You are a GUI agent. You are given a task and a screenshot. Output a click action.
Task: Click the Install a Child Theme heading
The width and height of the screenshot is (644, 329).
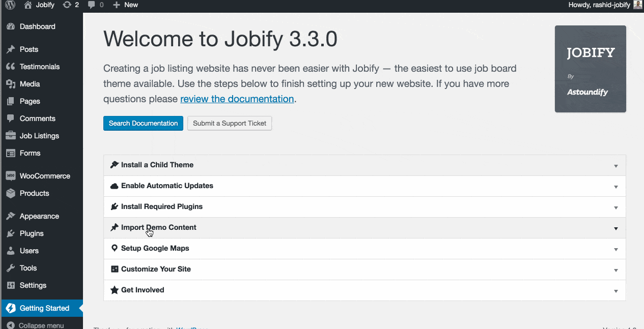(x=157, y=165)
